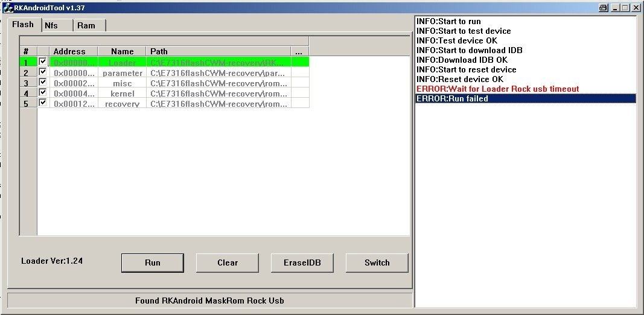Open the Ram tab
This screenshot has height=315, width=644.
pyautogui.click(x=89, y=25)
